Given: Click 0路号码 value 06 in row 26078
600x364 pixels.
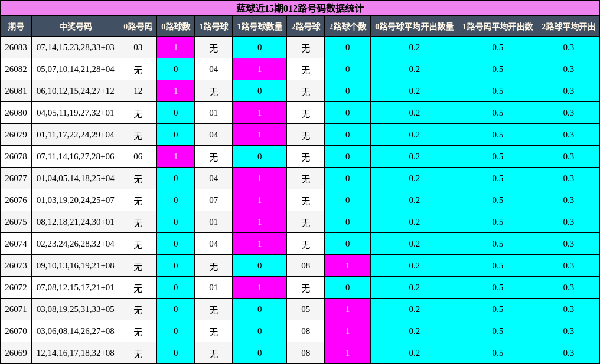Looking at the screenshot, I should [x=138, y=156].
